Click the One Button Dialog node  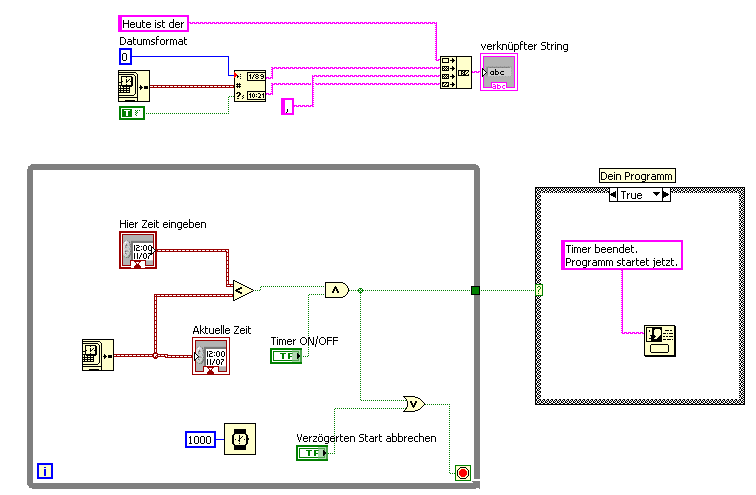(x=660, y=341)
